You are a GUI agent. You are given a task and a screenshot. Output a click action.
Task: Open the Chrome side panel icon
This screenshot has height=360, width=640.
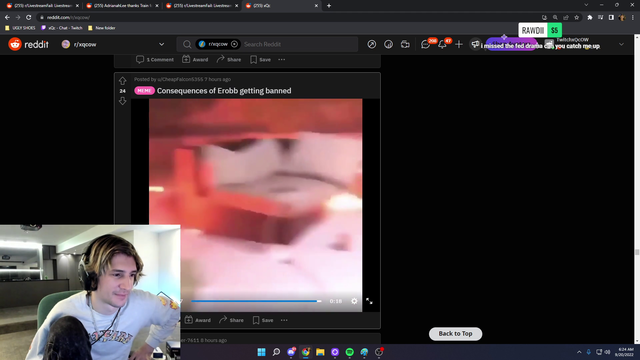(611, 18)
